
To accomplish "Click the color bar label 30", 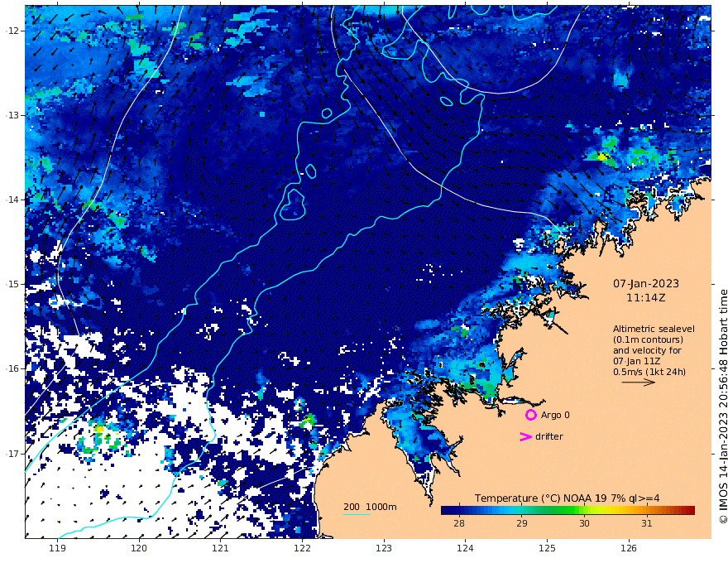I will tap(584, 523).
